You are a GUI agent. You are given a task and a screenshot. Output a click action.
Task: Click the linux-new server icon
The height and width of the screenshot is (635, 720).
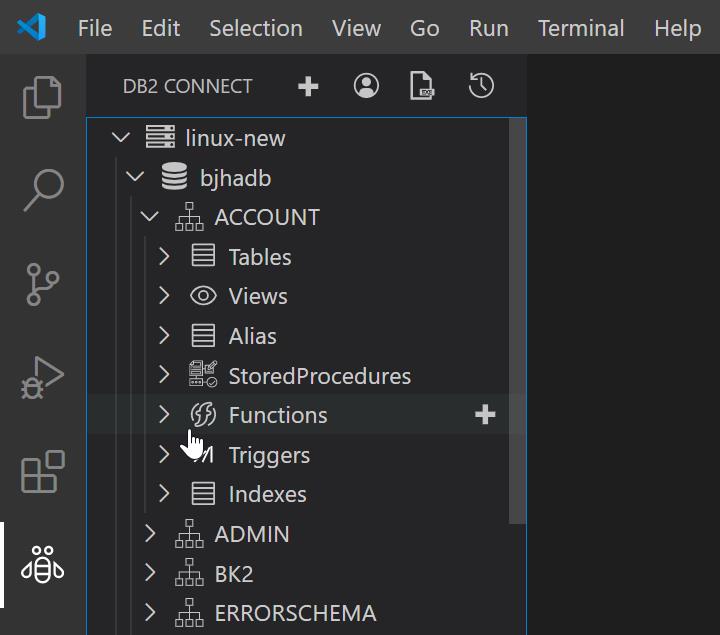pyautogui.click(x=160, y=137)
